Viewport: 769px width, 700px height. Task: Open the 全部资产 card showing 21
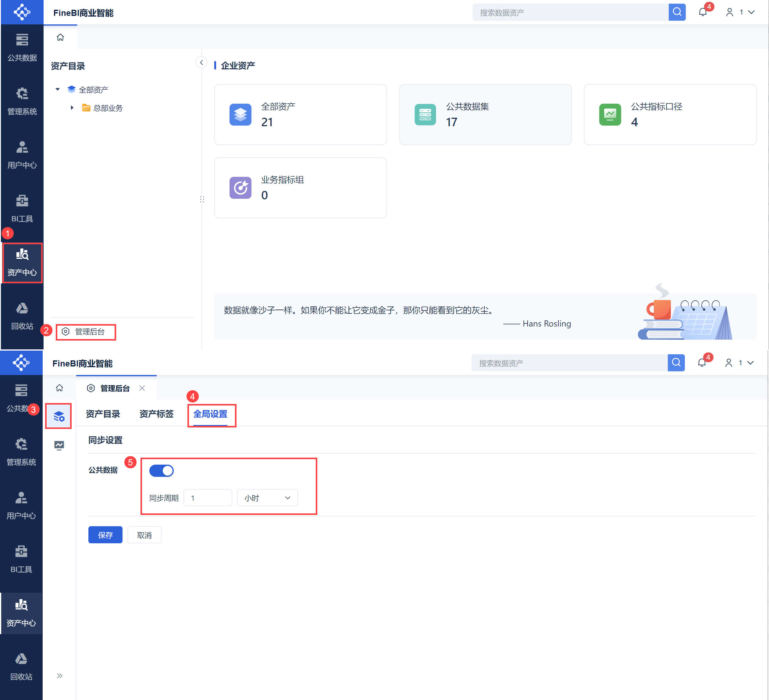tap(301, 114)
